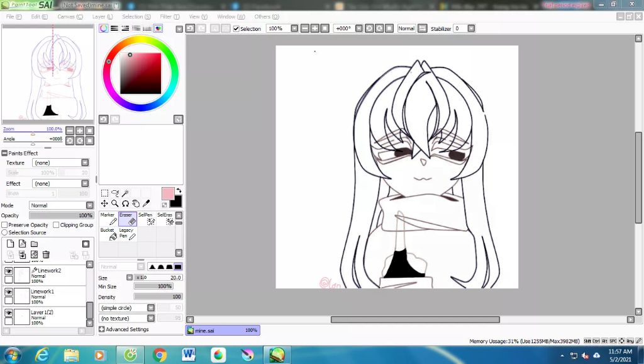The height and width of the screenshot is (364, 644).
Task: Click the zoom out minus button in the toolbar
Action: pos(305,28)
